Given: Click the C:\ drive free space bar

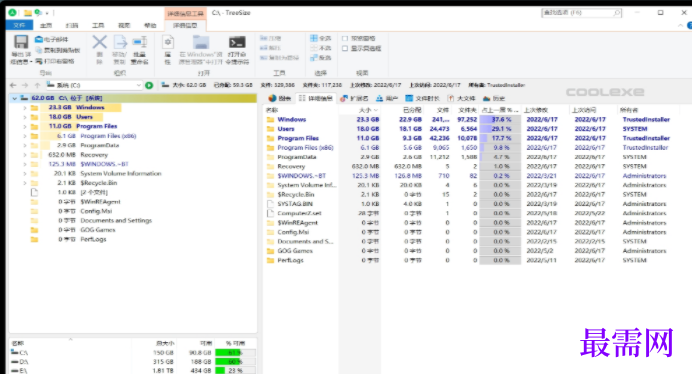Looking at the screenshot, I should 235,353.
